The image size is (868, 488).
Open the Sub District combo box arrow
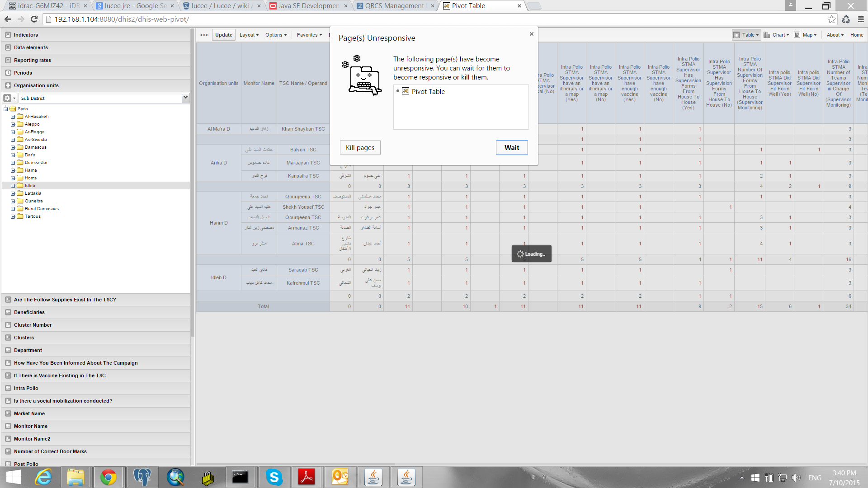click(x=185, y=98)
